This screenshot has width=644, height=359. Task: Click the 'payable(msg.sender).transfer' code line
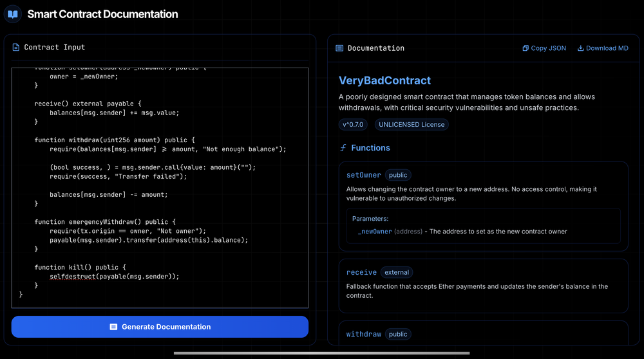(x=149, y=240)
